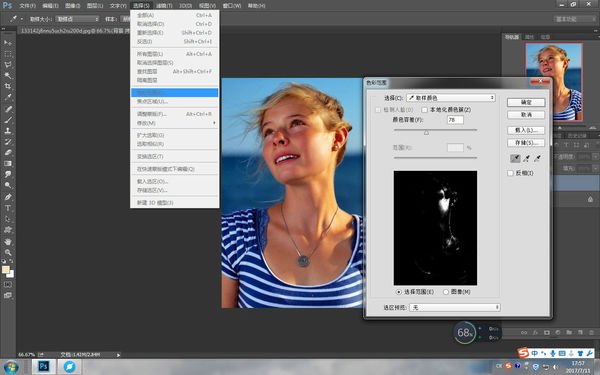Click the Subtract from Sample eyedropper
Viewport: 600px width, 375px height.
(537, 158)
